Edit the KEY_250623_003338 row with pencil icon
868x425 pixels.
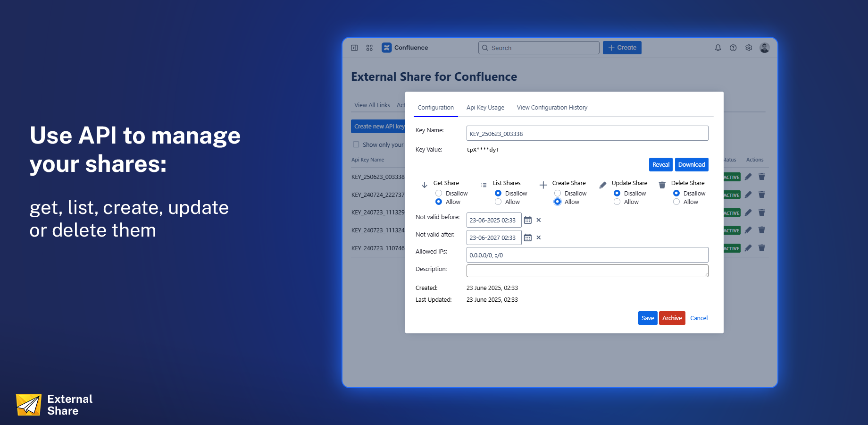click(x=748, y=177)
